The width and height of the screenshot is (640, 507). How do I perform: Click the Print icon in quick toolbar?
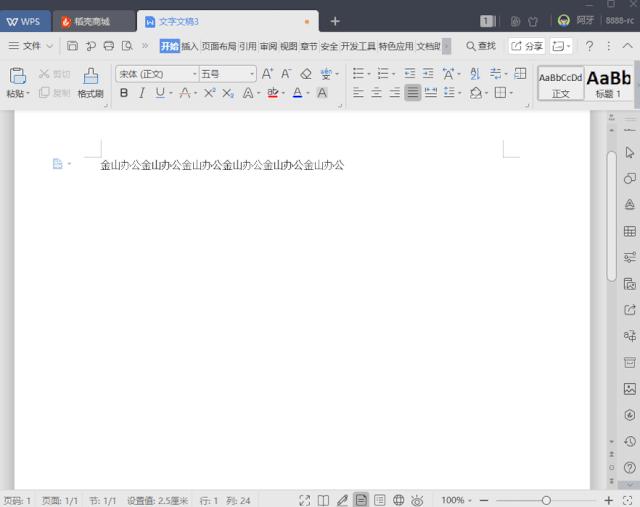[x=109, y=46]
